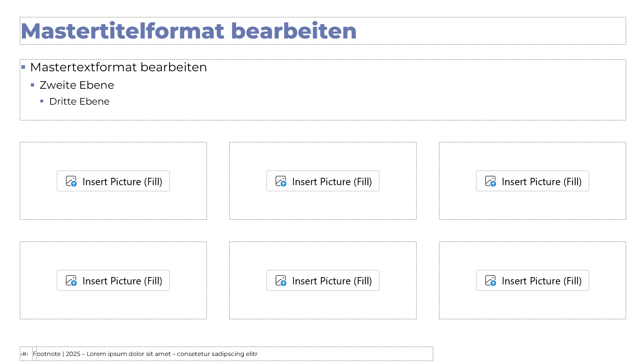Click the Mastertextformat bearbeiten text line
Screen dimensions: 644x362
pos(118,67)
